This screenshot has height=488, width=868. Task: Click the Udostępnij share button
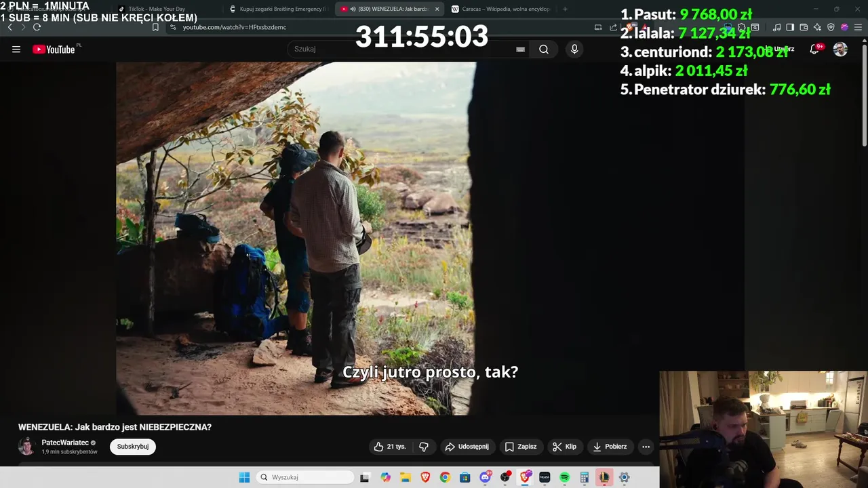467,447
